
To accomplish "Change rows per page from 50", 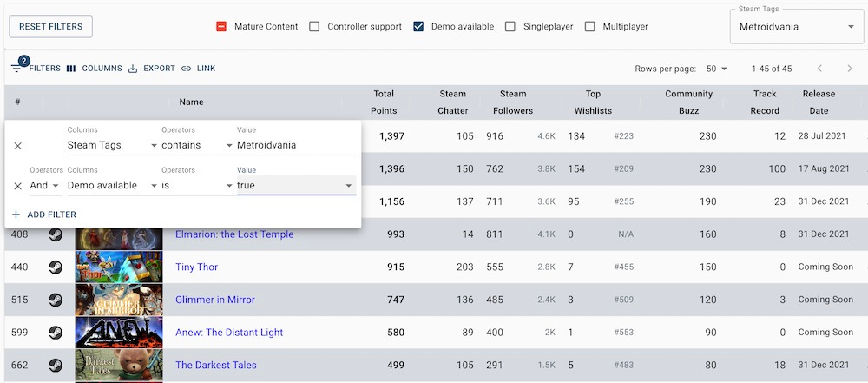I will tap(717, 69).
